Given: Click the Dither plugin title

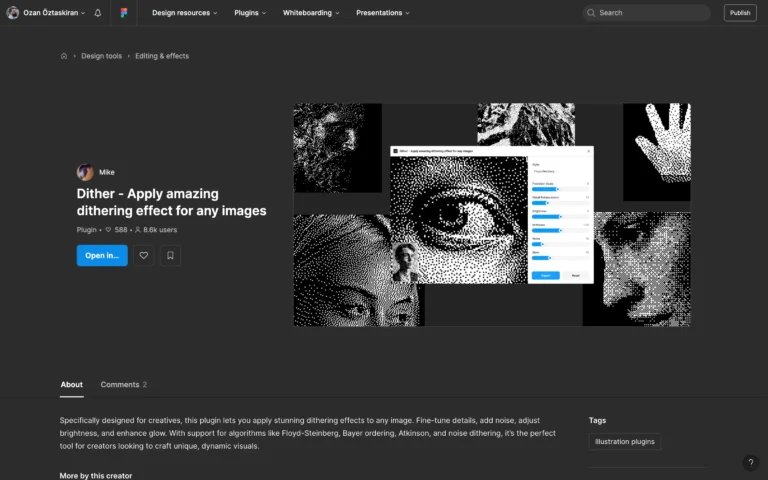Looking at the screenshot, I should 171,202.
